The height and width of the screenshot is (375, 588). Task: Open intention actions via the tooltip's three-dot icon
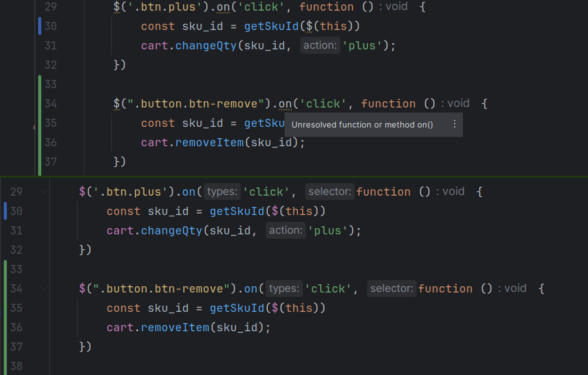(454, 124)
